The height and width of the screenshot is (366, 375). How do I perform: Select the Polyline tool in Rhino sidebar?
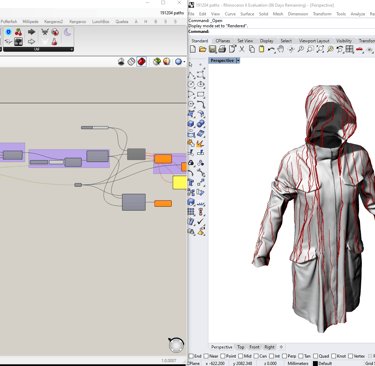pos(191,75)
